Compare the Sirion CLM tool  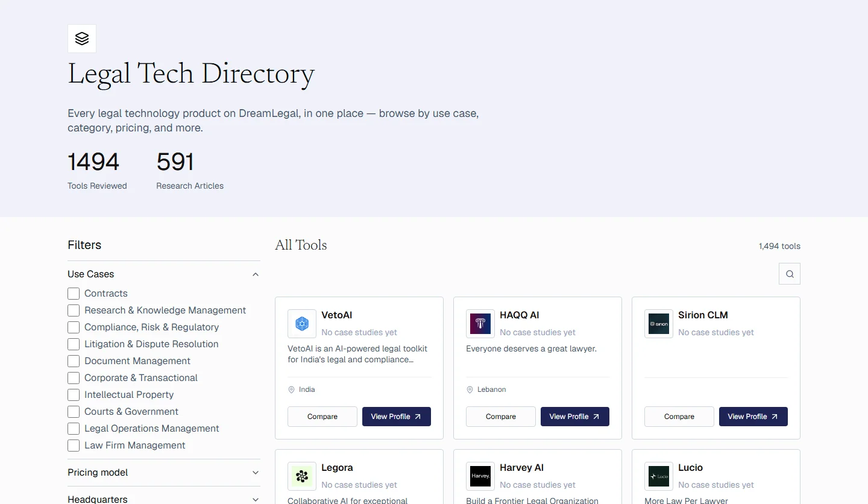click(679, 417)
